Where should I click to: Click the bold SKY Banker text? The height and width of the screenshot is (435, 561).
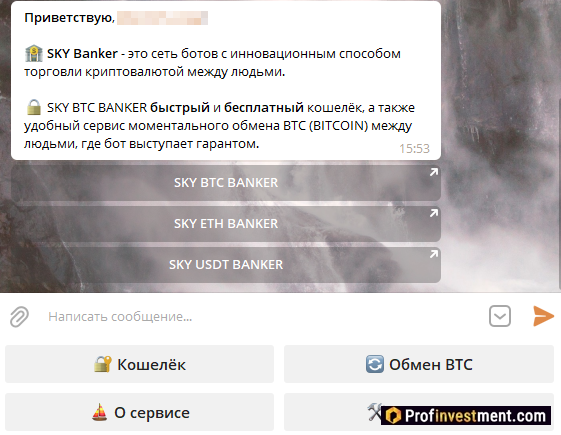(82, 54)
